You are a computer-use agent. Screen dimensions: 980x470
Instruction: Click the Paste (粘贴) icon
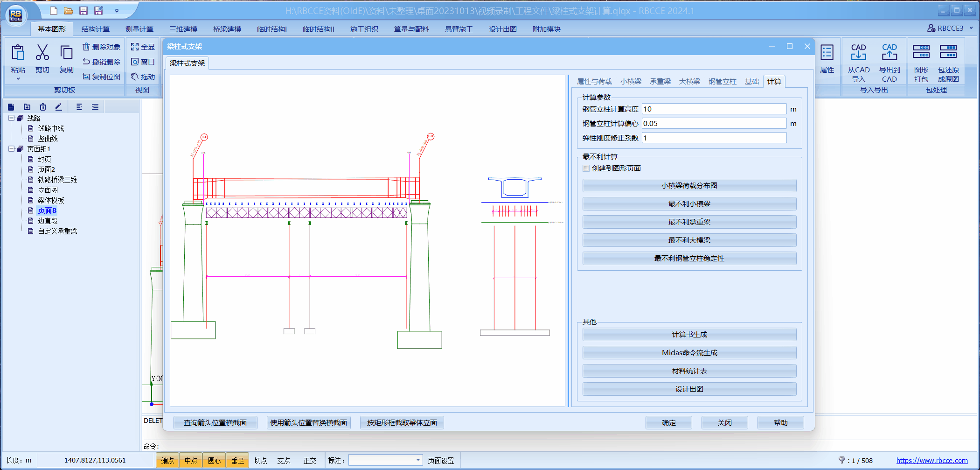18,53
